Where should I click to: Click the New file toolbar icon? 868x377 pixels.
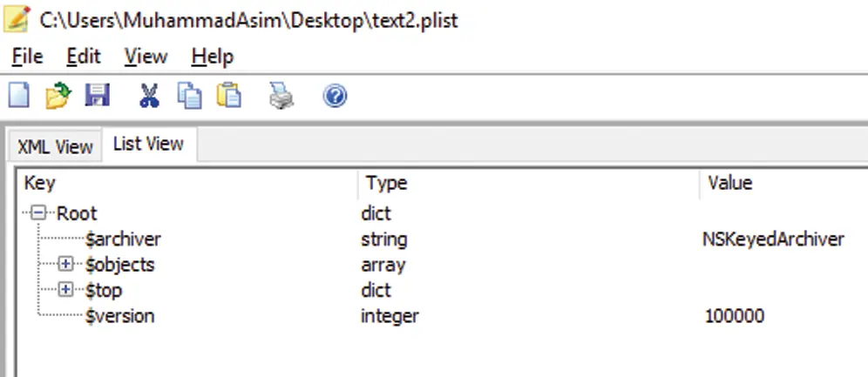point(19,95)
